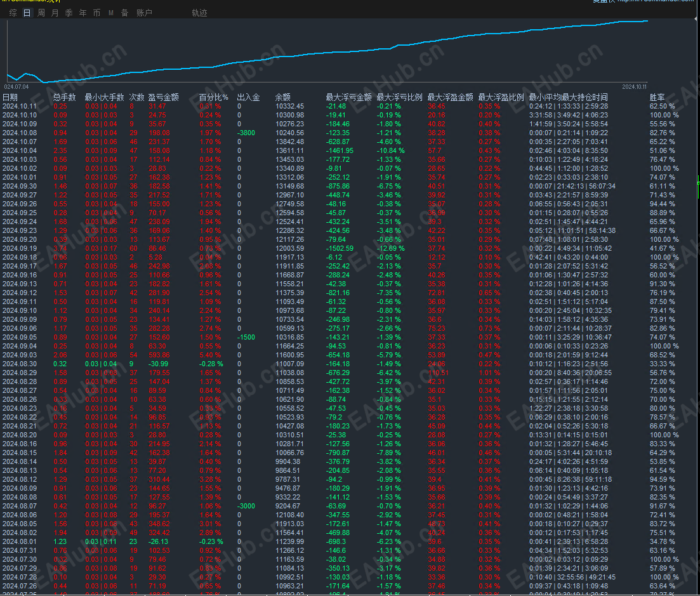The width and height of the screenshot is (700, 596).
Task: Click the 盈亏金额 column header
Action: (x=163, y=97)
